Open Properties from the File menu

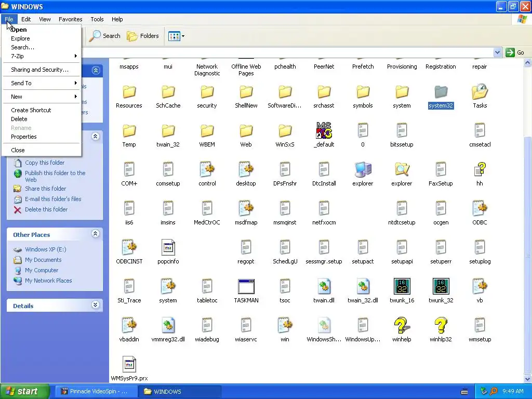(42, 137)
